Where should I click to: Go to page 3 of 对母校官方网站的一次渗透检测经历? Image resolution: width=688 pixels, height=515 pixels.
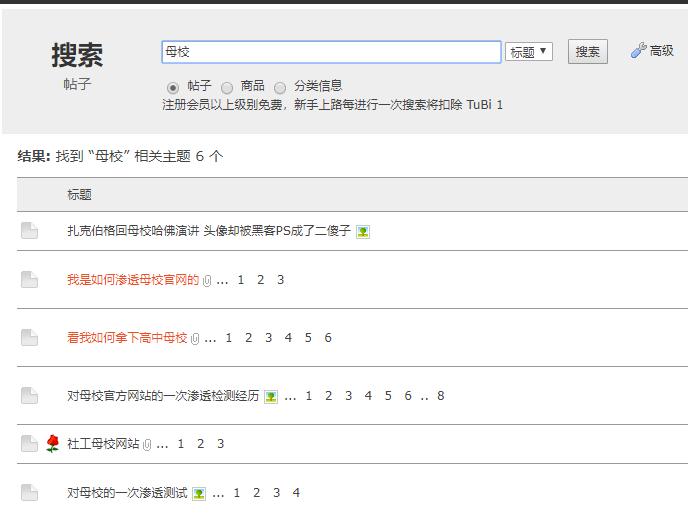point(348,396)
